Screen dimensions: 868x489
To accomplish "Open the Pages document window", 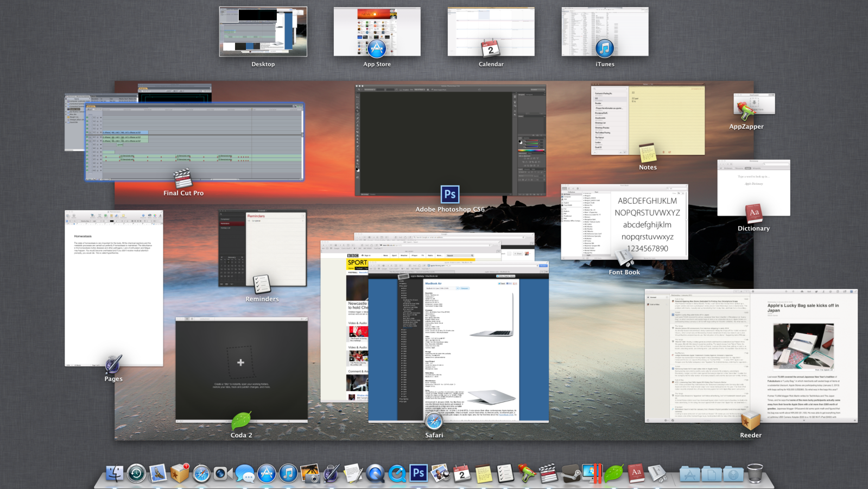I will (113, 288).
